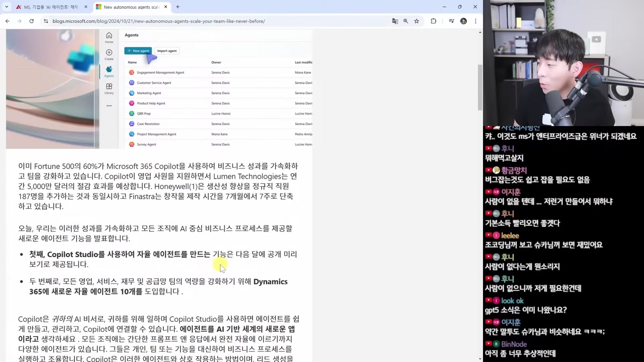
Task: Open the extensions puzzle icon
Action: 434,21
